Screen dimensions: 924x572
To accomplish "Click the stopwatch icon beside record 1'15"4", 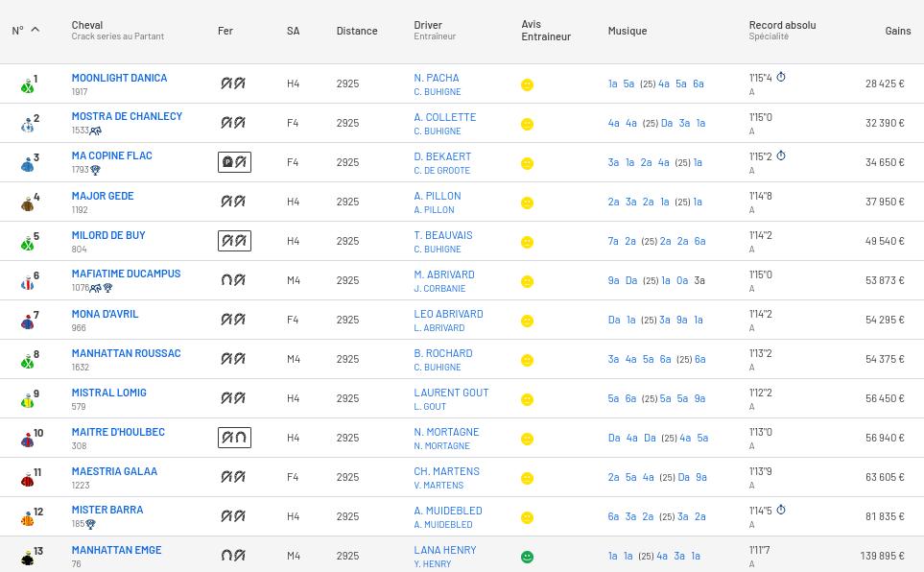I will click(781, 78).
